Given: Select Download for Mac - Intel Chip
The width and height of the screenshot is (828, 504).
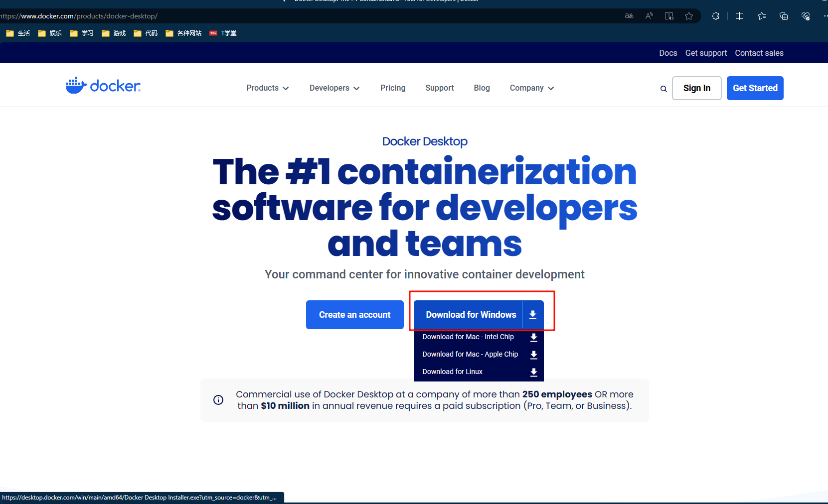Looking at the screenshot, I should point(468,337).
